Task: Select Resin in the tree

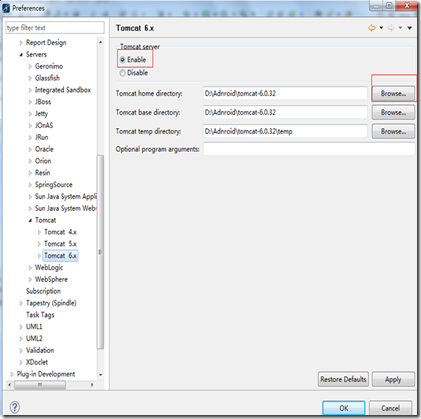Action: click(x=42, y=173)
